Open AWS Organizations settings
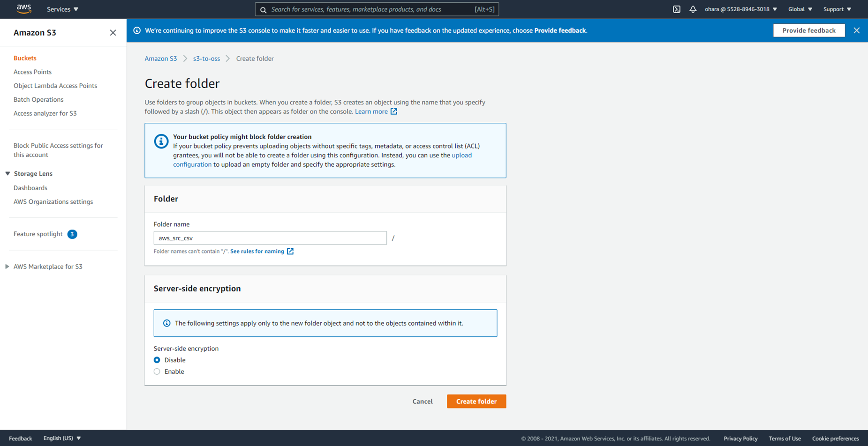This screenshot has height=446, width=868. [x=53, y=202]
